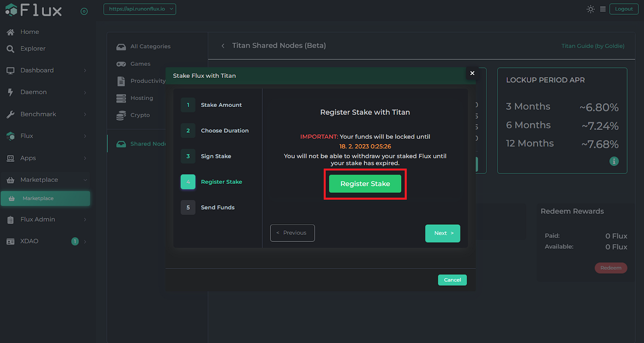
Task: Open the Explorer section via its magnifier icon
Action: [11, 48]
